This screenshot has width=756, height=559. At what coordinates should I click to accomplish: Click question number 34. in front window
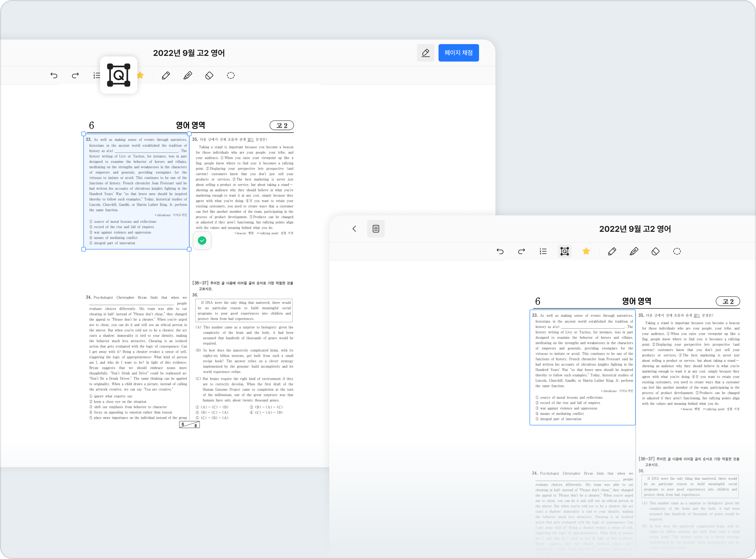pyautogui.click(x=535, y=473)
